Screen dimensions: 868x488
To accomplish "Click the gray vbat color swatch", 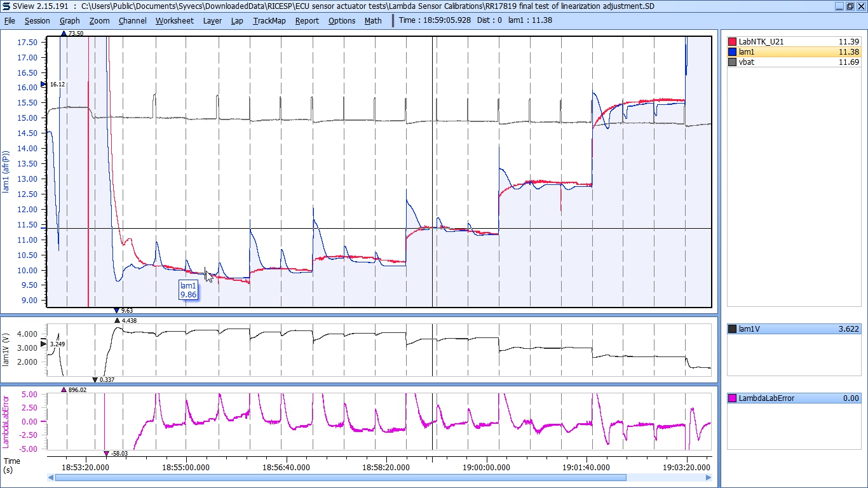I will click(732, 62).
